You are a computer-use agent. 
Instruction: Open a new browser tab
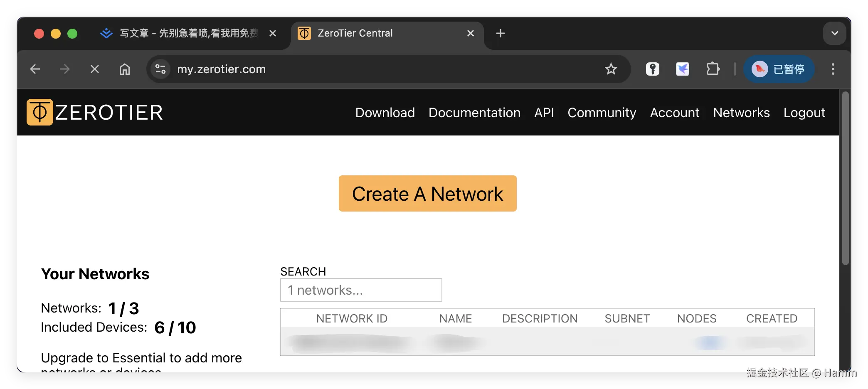[x=501, y=33]
